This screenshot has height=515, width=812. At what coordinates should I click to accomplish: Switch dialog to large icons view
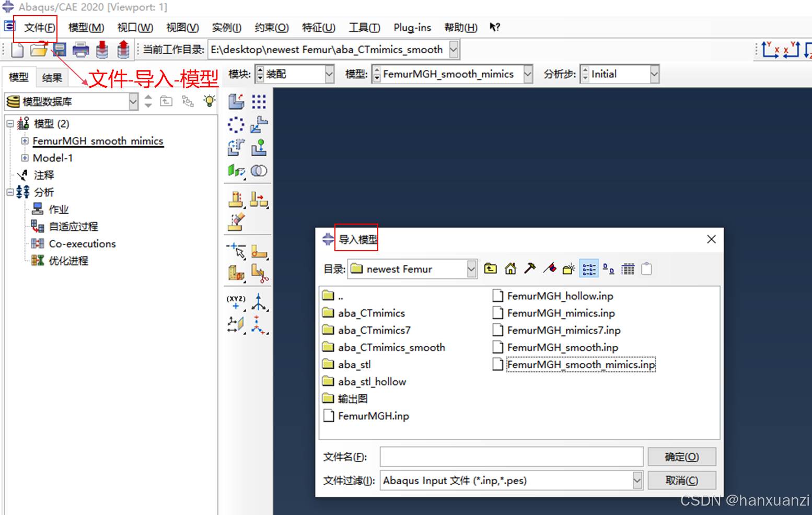pyautogui.click(x=609, y=268)
